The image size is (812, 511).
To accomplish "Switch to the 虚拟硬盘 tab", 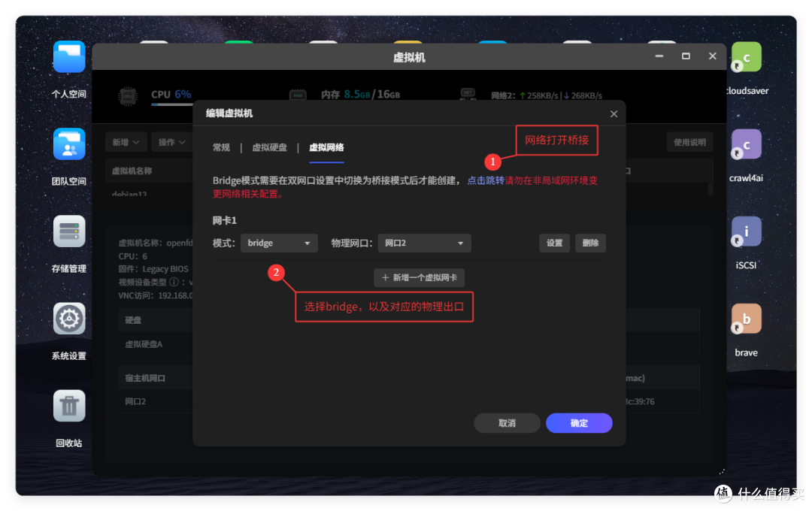I will [x=270, y=148].
